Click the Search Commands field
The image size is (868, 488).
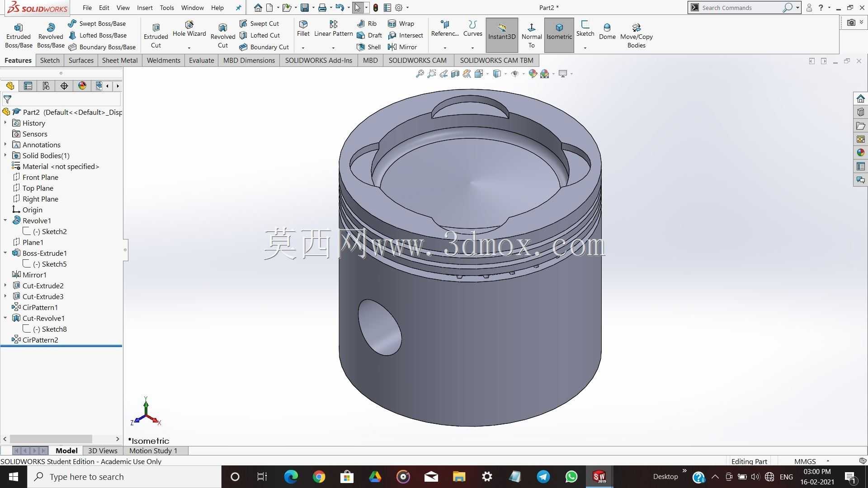point(741,8)
